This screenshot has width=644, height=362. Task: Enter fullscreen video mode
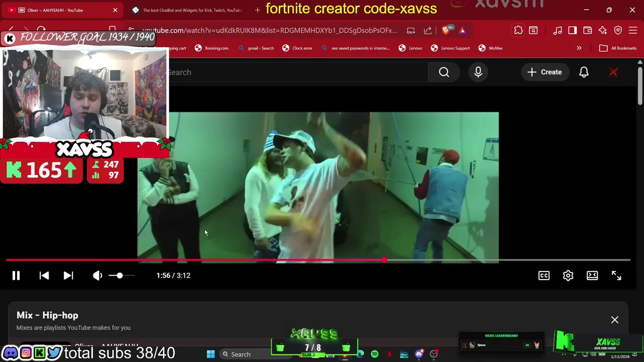pos(616,276)
